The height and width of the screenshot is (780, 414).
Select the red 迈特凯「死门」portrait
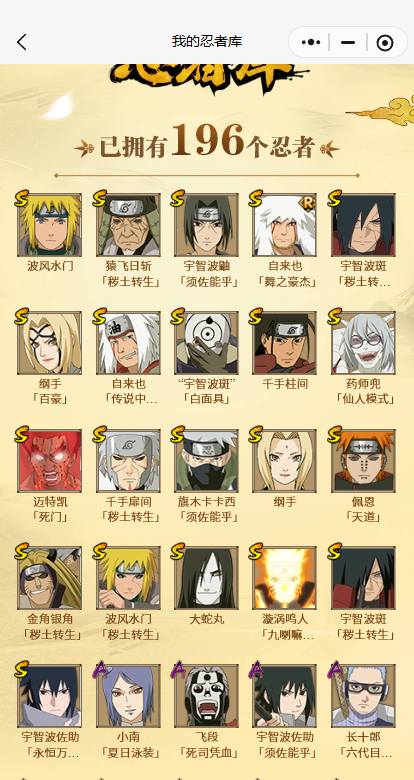tap(50, 461)
